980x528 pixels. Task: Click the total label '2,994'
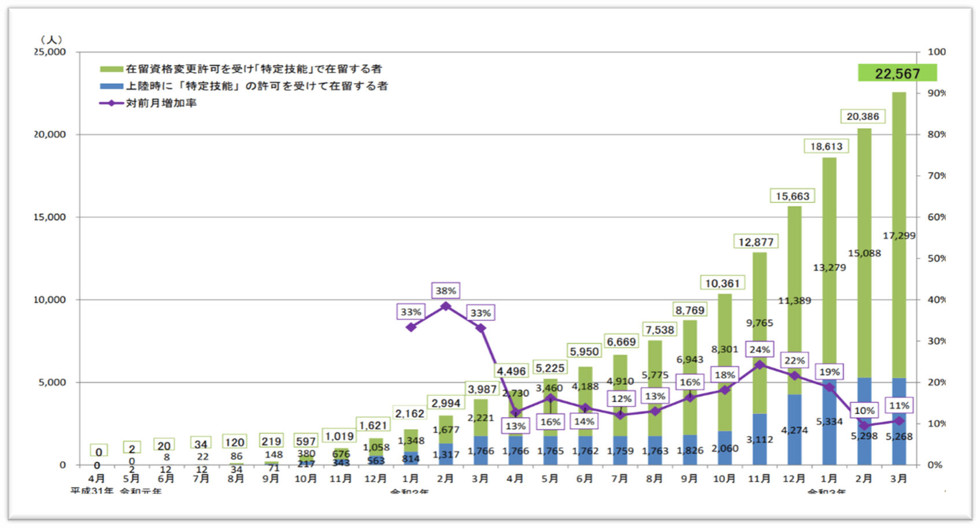pos(446,403)
